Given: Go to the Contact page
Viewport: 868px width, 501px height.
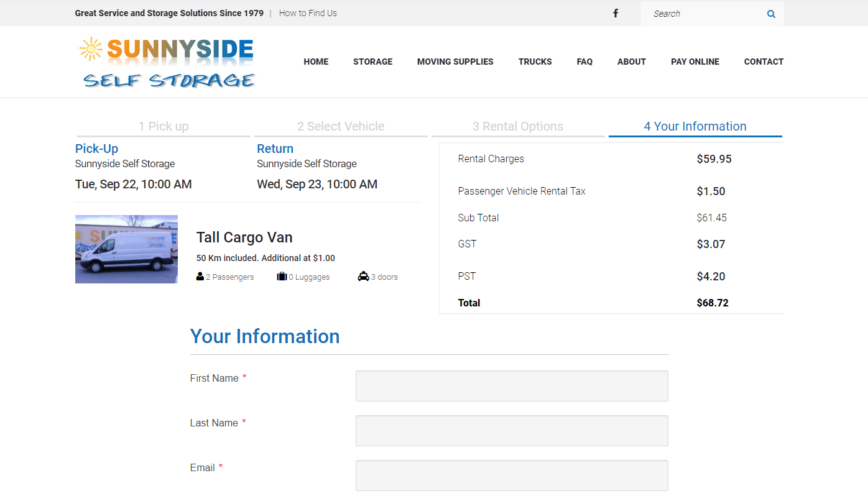Looking at the screenshot, I should 764,62.
